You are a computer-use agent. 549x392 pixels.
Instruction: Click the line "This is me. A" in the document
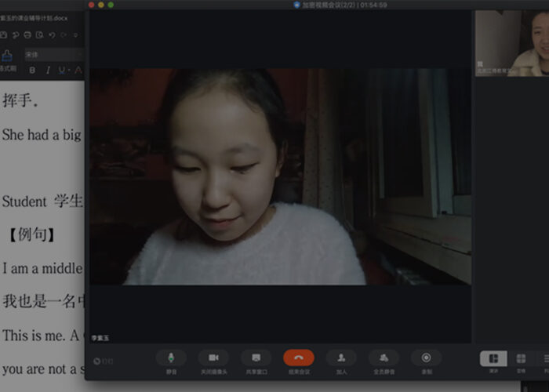pyautogui.click(x=41, y=336)
